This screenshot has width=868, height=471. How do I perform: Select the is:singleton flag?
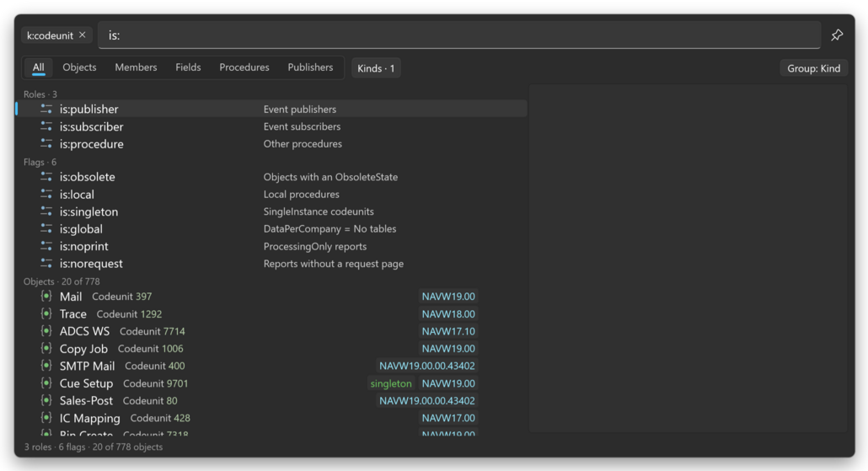tap(272, 211)
